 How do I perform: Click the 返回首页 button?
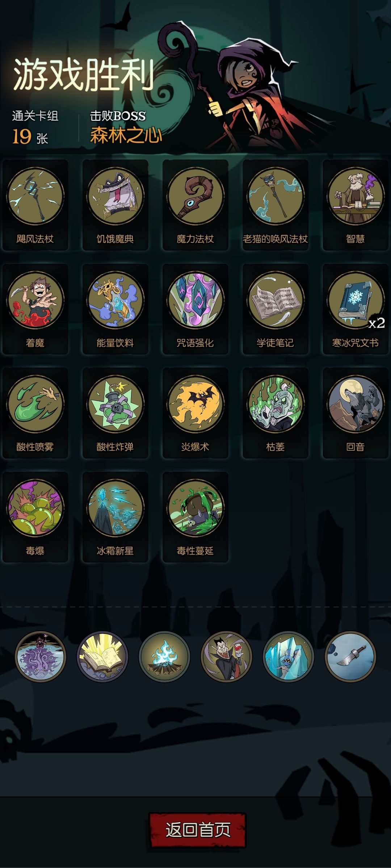(198, 830)
